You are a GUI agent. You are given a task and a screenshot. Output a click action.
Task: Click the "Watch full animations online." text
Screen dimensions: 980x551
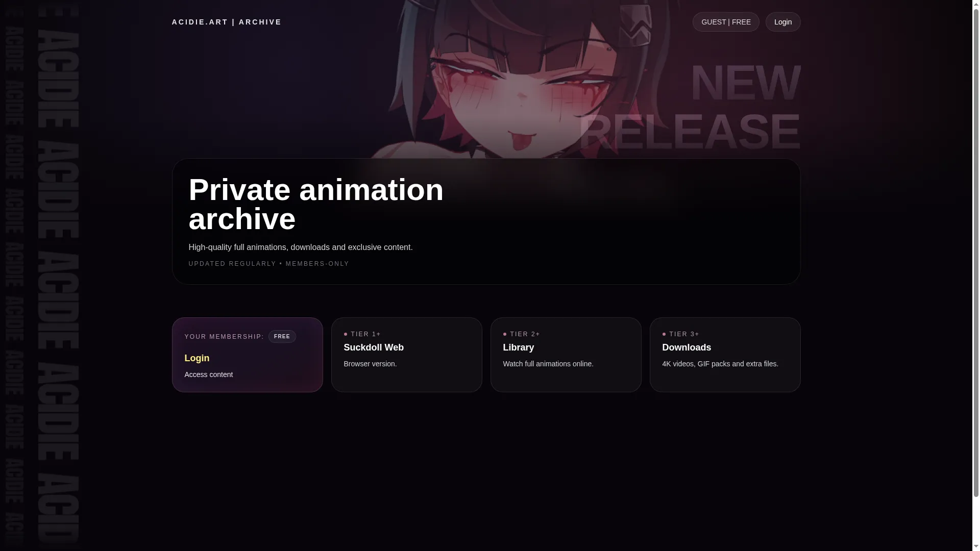[x=548, y=364]
